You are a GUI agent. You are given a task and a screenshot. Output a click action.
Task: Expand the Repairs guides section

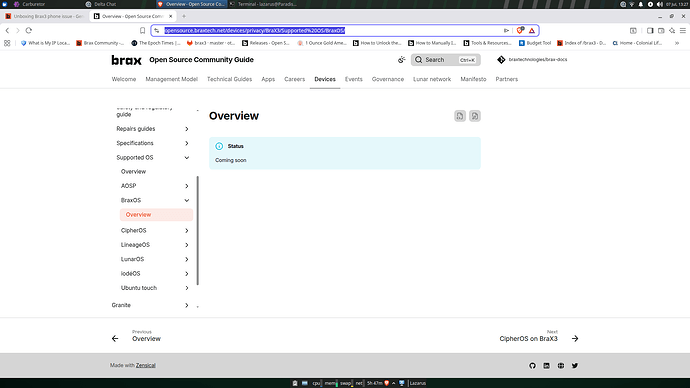(x=187, y=129)
